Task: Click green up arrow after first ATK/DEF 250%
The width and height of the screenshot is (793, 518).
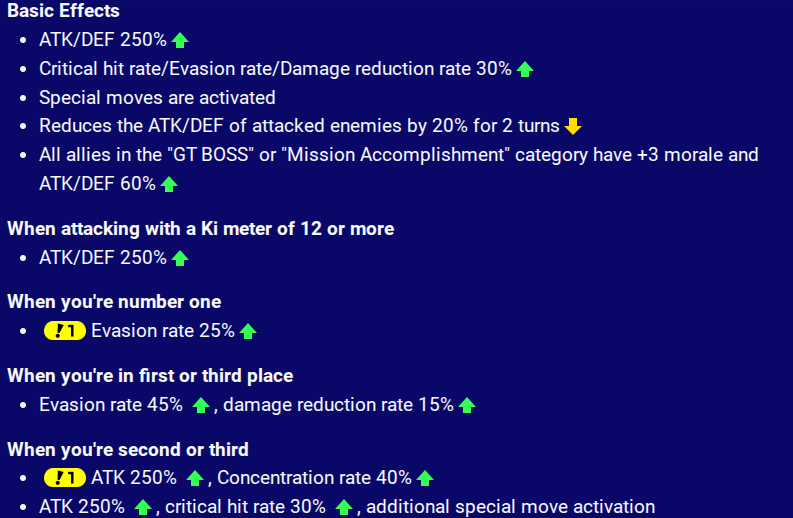Action: (x=180, y=40)
